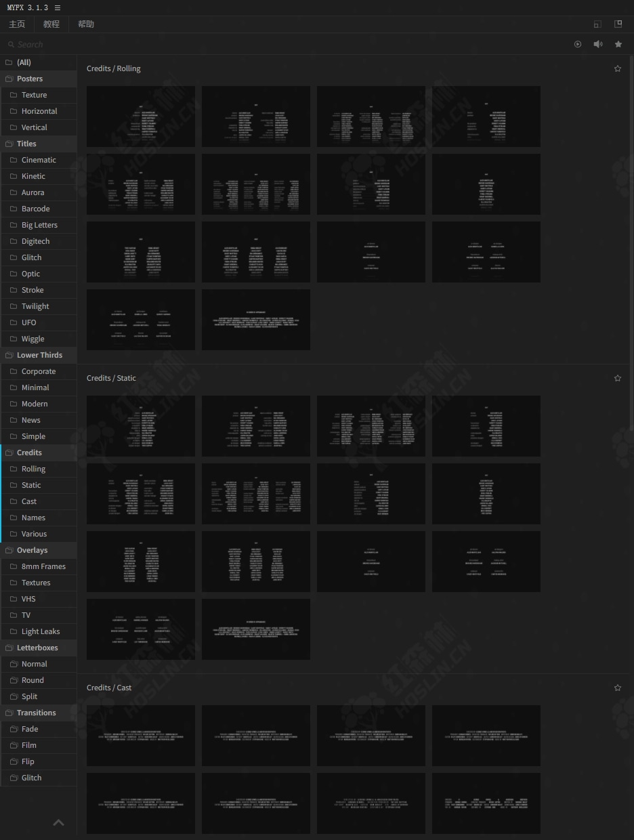634x840 pixels.
Task: Open the Split letterboxes folder
Action: [x=39, y=696]
